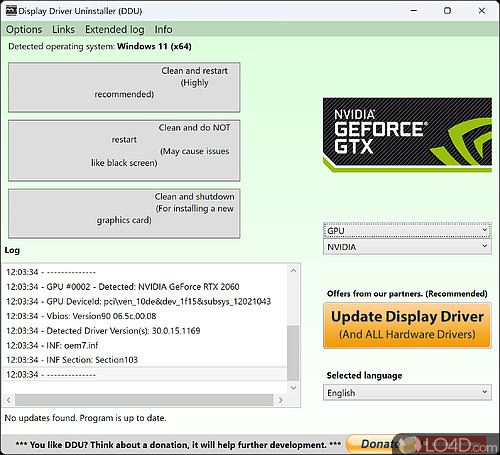Click the log scroll down arrow
Screen dimensions: 500x455
pyautogui.click(x=293, y=387)
